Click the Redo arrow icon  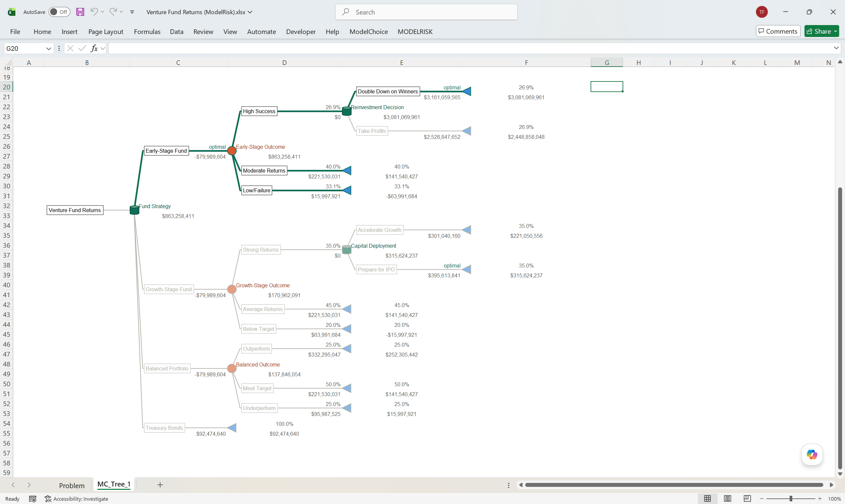click(x=113, y=12)
